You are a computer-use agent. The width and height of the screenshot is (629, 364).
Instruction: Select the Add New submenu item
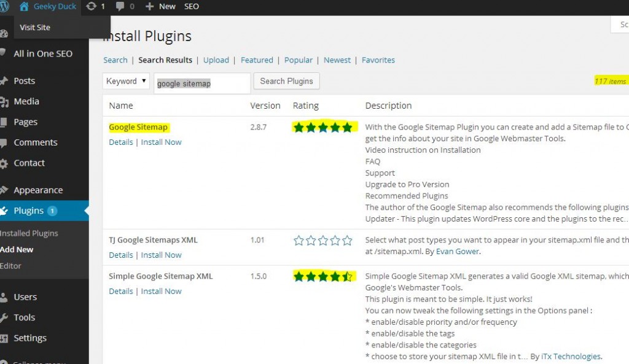point(17,249)
